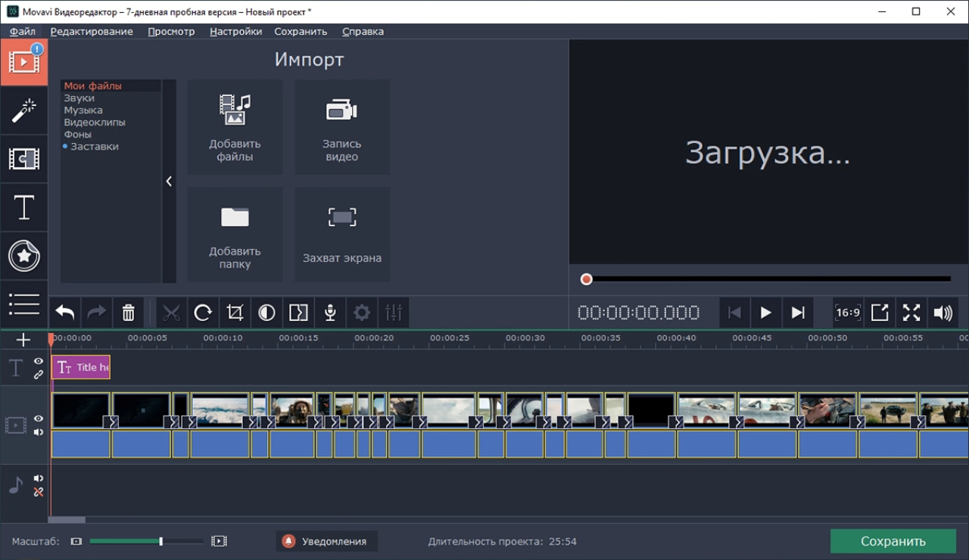
Task: Select the purple Title clip on timeline
Action: (x=81, y=367)
